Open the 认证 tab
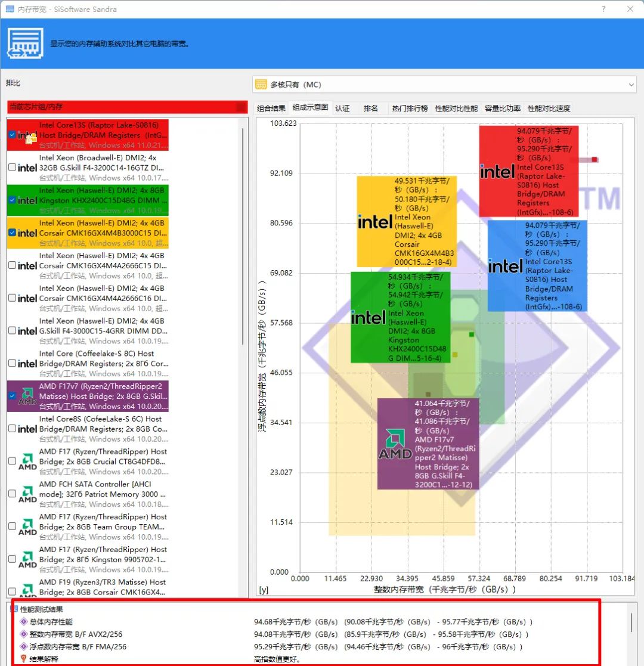 pos(342,109)
